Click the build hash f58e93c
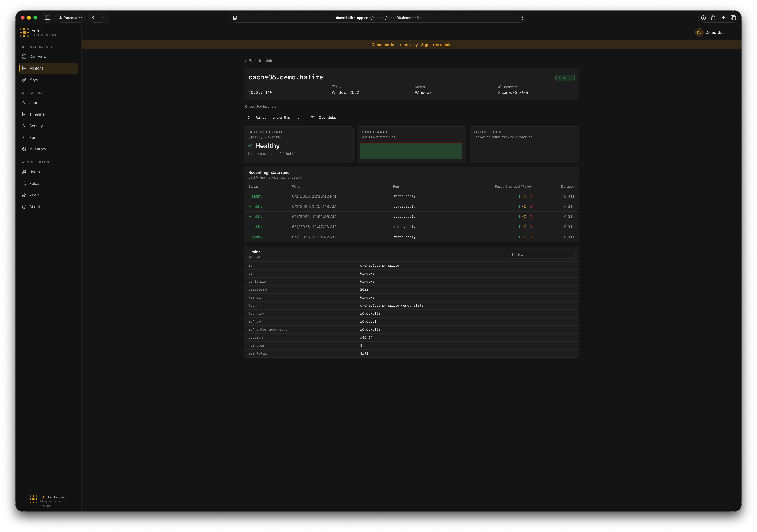757x532 pixels. (46, 506)
